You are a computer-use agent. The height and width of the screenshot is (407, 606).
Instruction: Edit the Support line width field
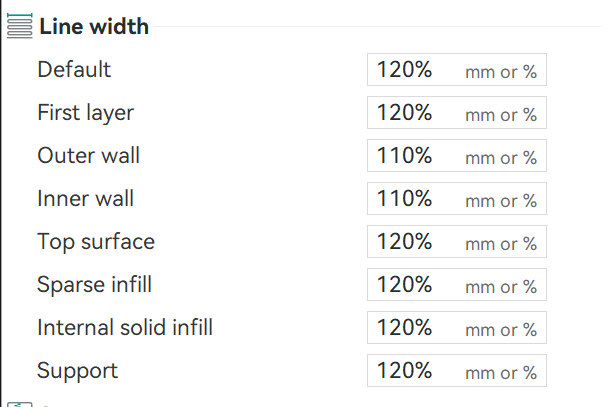[457, 370]
